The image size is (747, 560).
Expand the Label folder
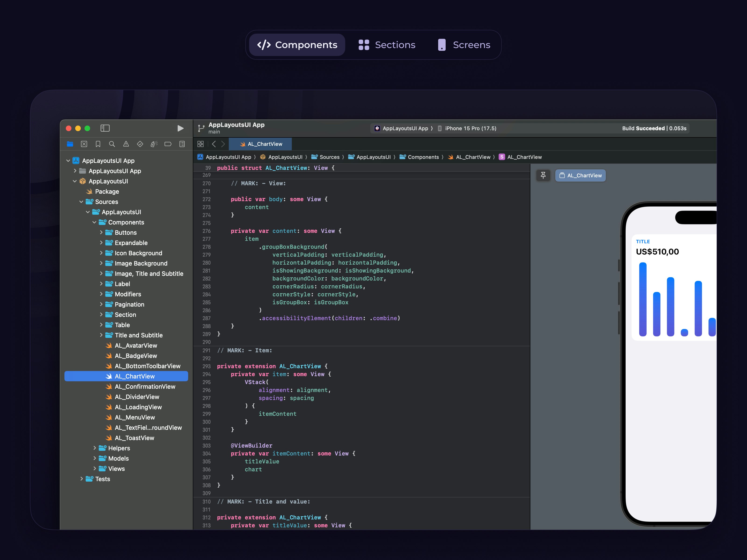(x=101, y=284)
